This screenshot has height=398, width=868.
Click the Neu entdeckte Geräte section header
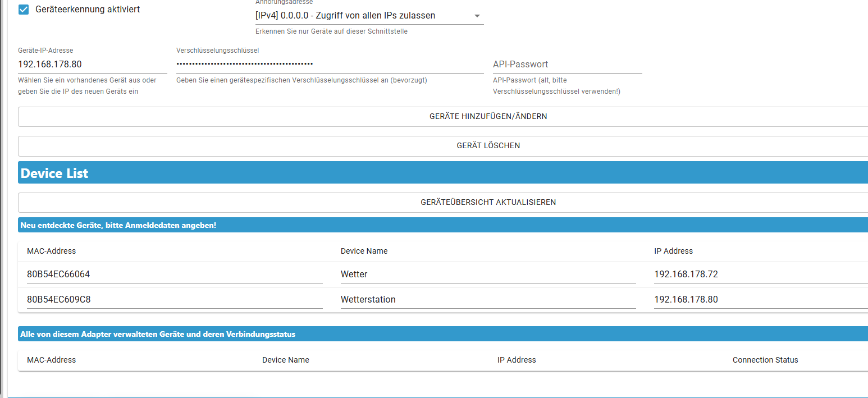coord(118,225)
